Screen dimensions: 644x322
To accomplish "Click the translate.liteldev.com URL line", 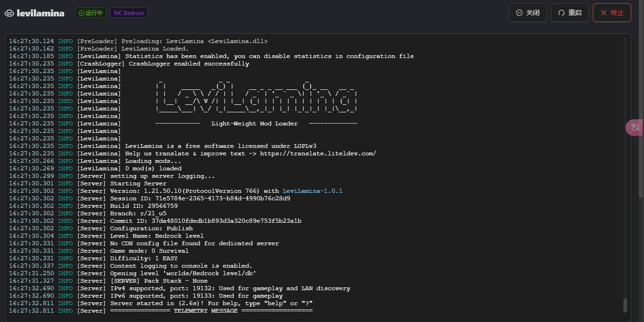I will click(x=193, y=154).
